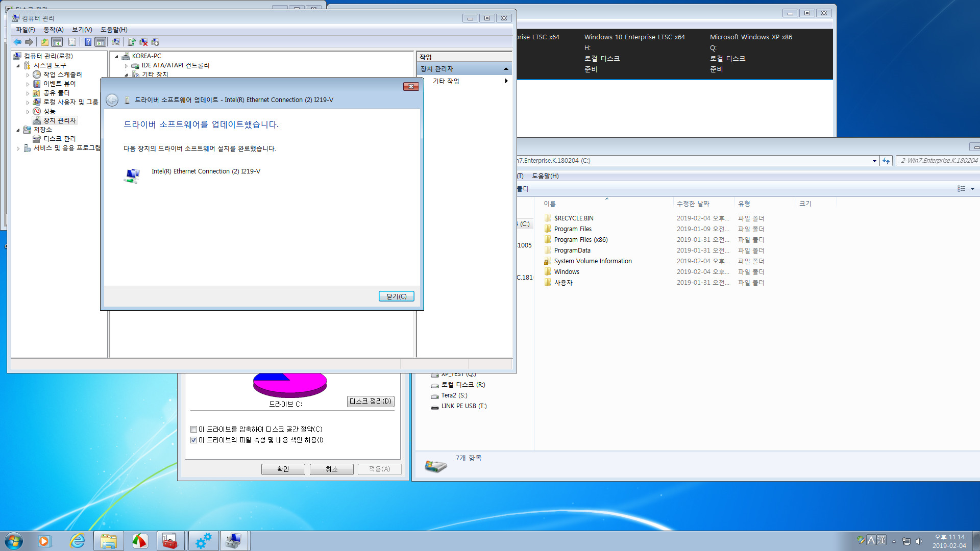This screenshot has width=980, height=551.
Task: Expand Services and Applications tree arrow
Action: pos(18,148)
